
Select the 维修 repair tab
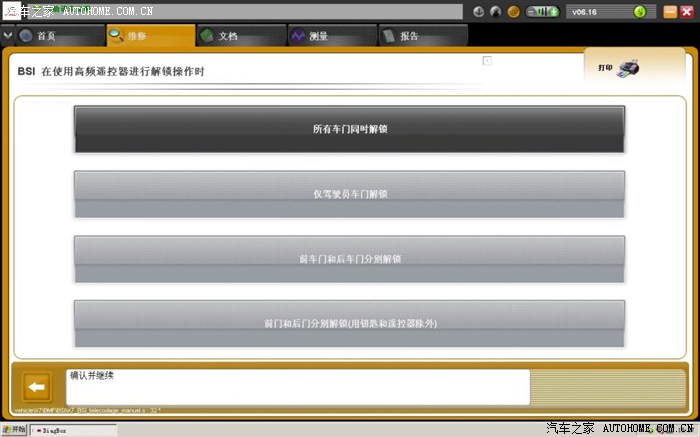pyautogui.click(x=138, y=36)
